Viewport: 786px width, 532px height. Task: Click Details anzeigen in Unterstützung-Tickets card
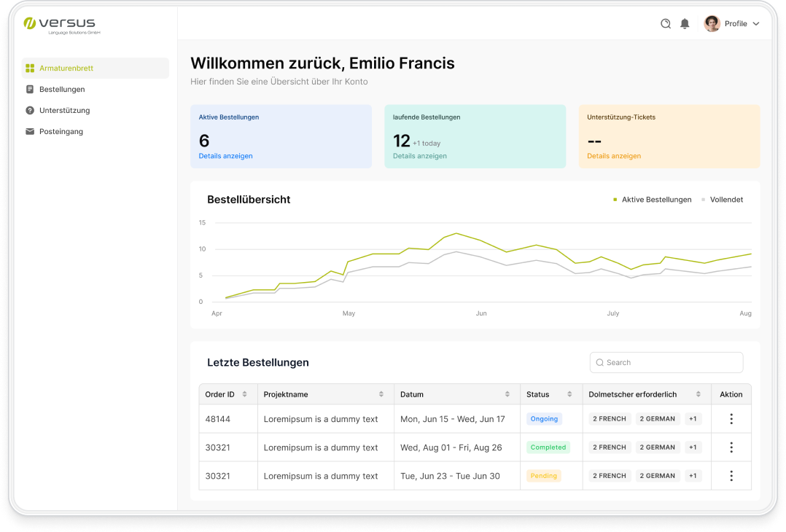614,156
